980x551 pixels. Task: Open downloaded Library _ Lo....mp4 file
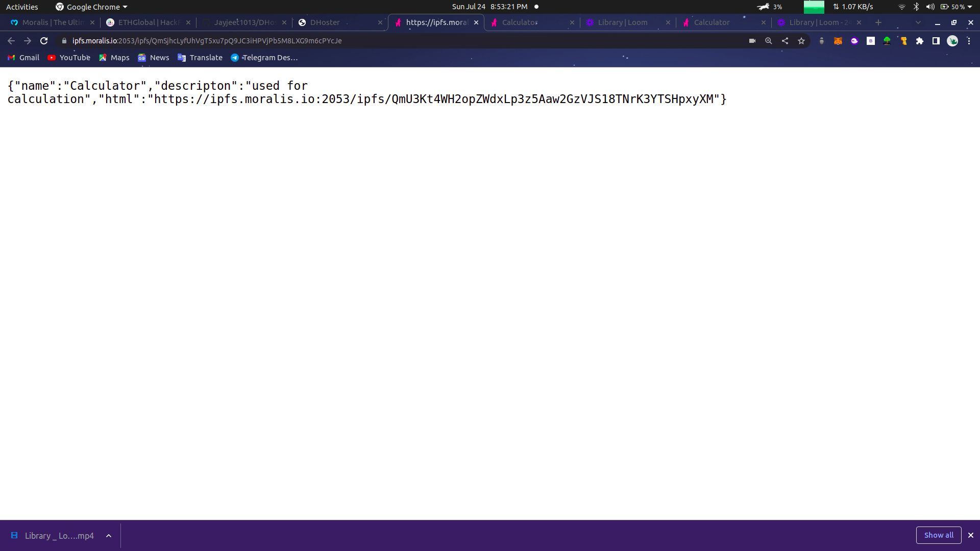tap(53, 536)
